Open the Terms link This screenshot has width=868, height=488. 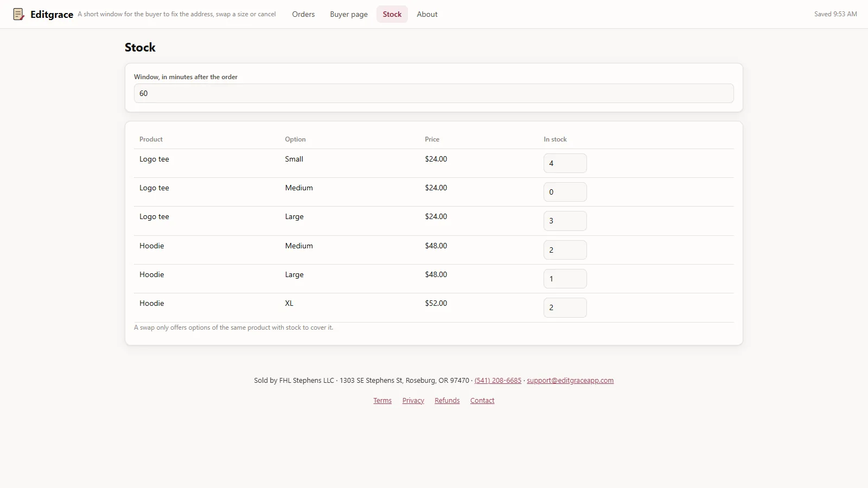pyautogui.click(x=382, y=401)
